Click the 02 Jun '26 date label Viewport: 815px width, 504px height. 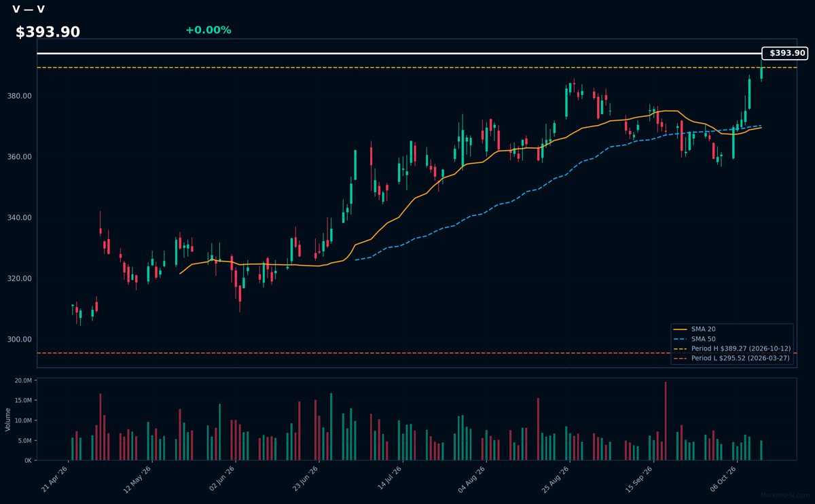[x=222, y=479]
